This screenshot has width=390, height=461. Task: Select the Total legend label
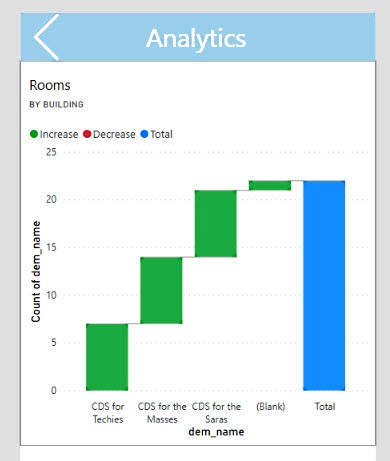tap(162, 134)
